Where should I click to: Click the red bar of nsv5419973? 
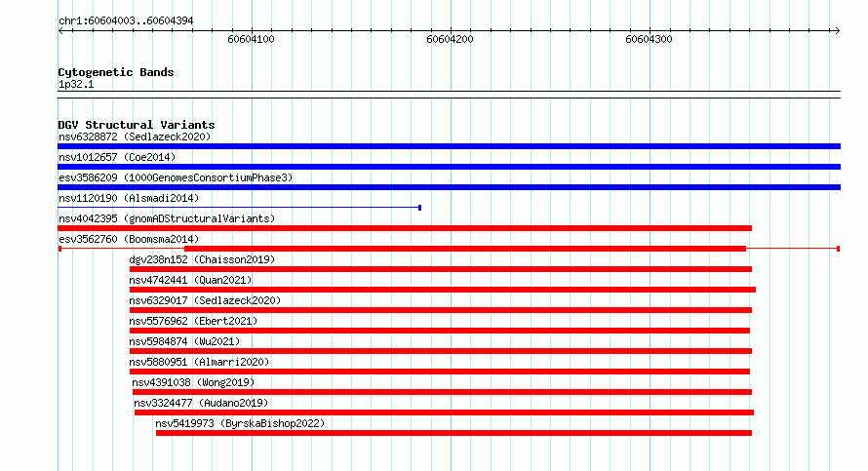(454, 433)
